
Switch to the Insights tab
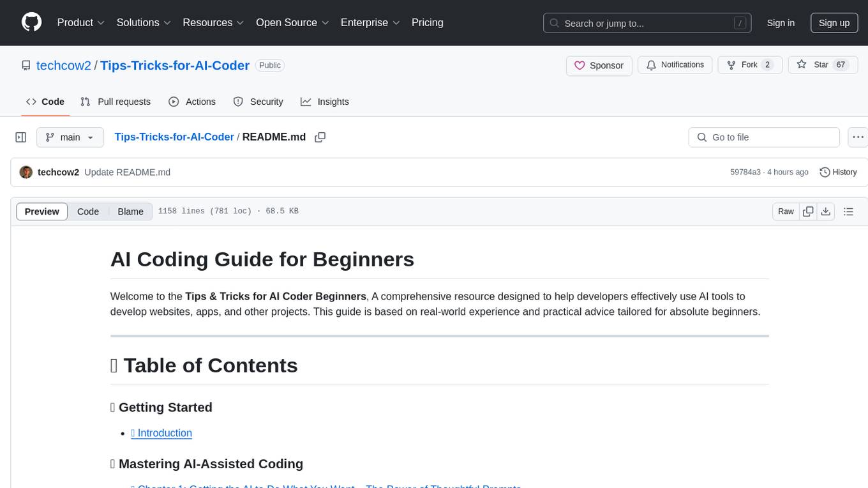click(x=325, y=102)
